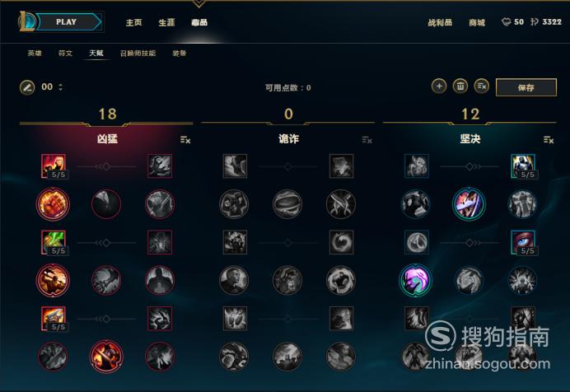570x392 pixels.
Task: Open the 召唤师技能 tab
Action: [x=138, y=54]
